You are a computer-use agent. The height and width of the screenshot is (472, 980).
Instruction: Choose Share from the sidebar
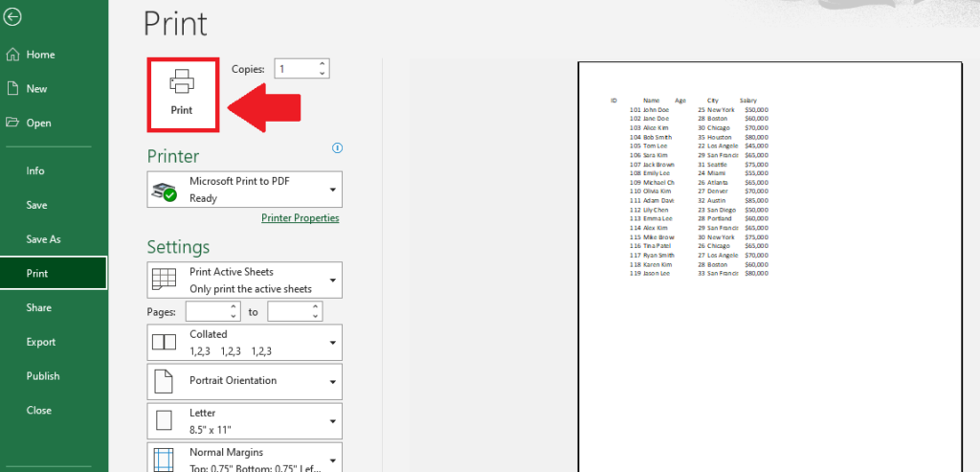point(39,307)
